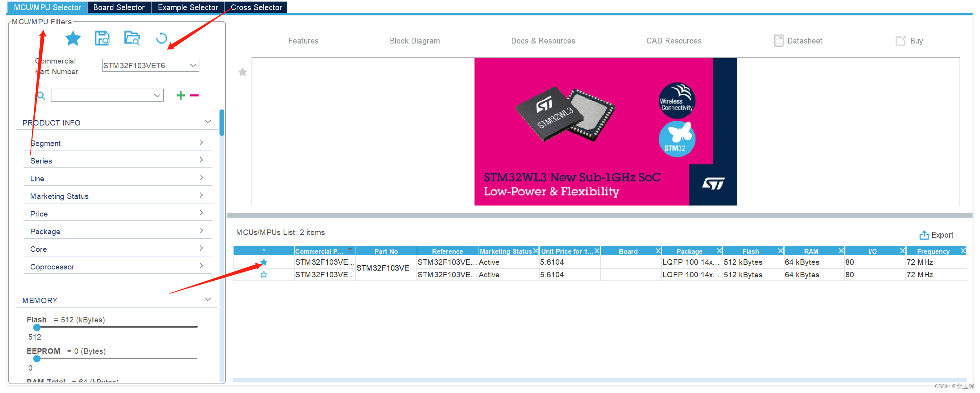Image resolution: width=980 pixels, height=393 pixels.
Task: Open the Datasheet button
Action: 798,41
